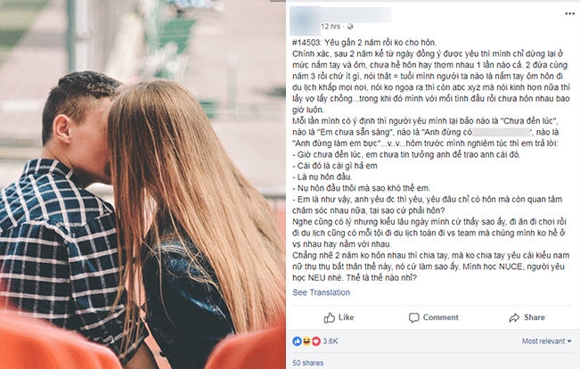This screenshot has width=588, height=369.
Task: Click the blurred poster profile picture
Action: point(305,20)
